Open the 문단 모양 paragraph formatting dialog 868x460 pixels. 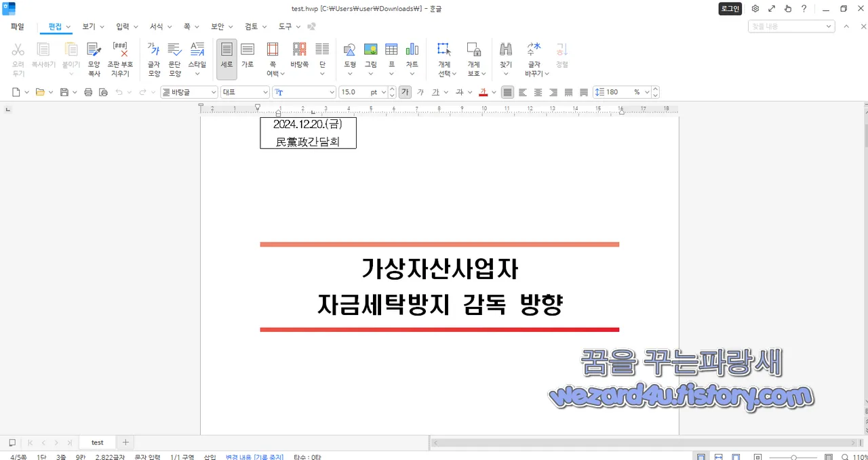pyautogui.click(x=174, y=58)
